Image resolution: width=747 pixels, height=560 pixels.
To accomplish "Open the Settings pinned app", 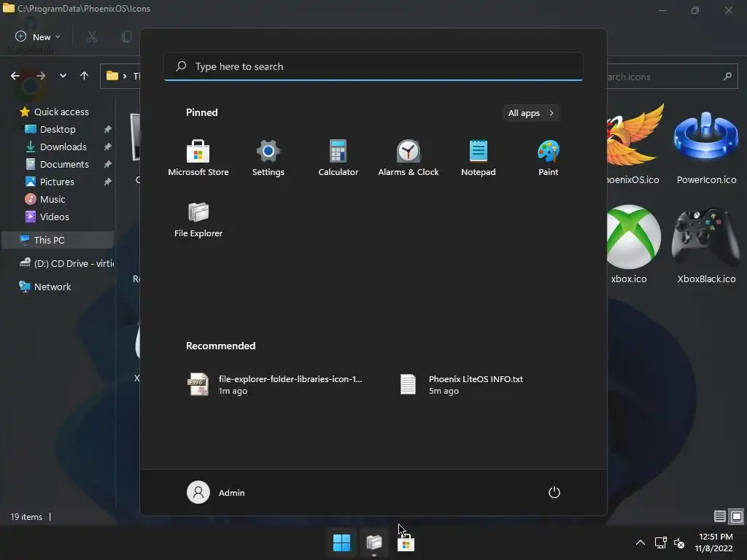I will coord(268,158).
